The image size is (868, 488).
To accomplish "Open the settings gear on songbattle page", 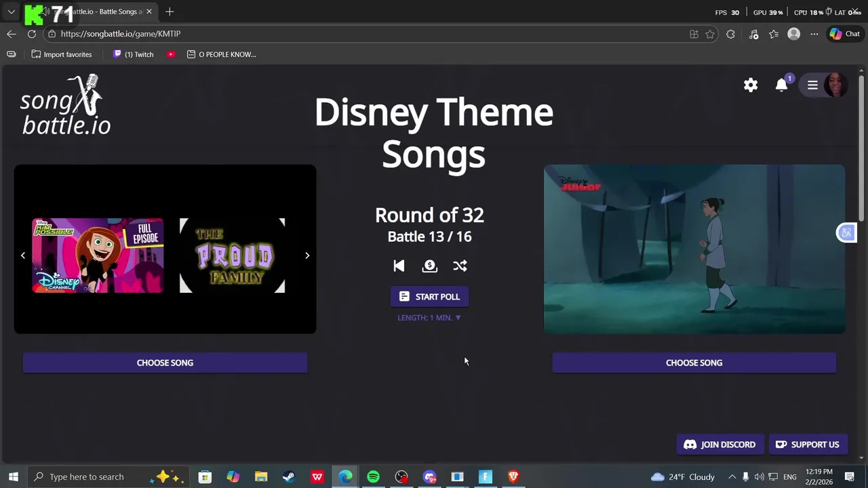I will (751, 85).
